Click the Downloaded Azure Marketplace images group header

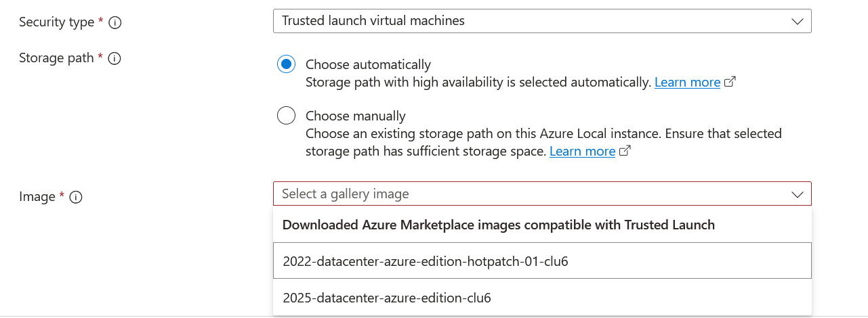pyautogui.click(x=498, y=225)
